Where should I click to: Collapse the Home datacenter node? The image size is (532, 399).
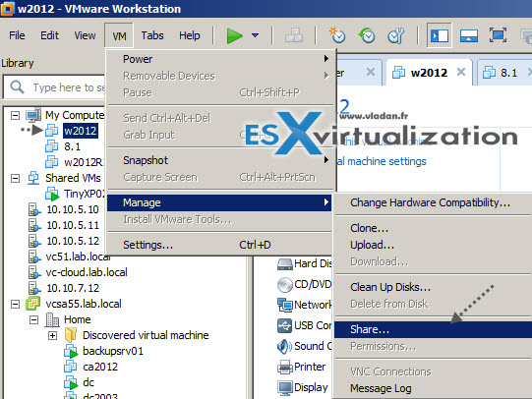coord(33,319)
